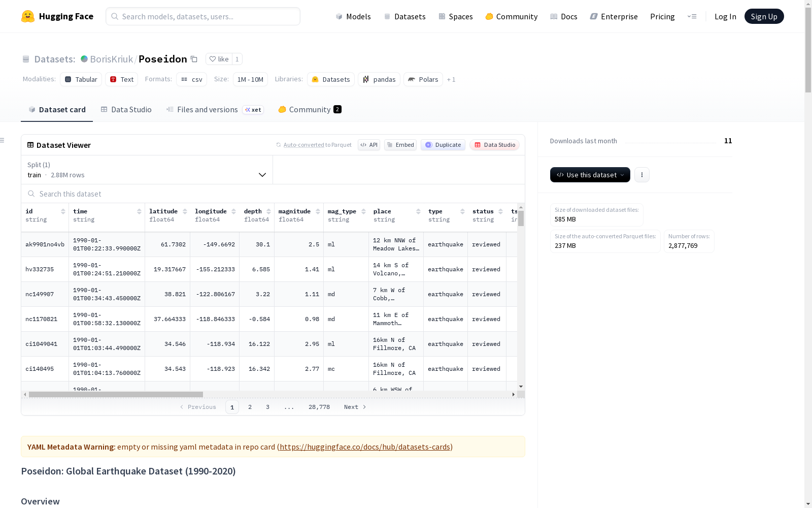Focus the top search models field
Screen dimensions: 812x508
click(x=203, y=16)
